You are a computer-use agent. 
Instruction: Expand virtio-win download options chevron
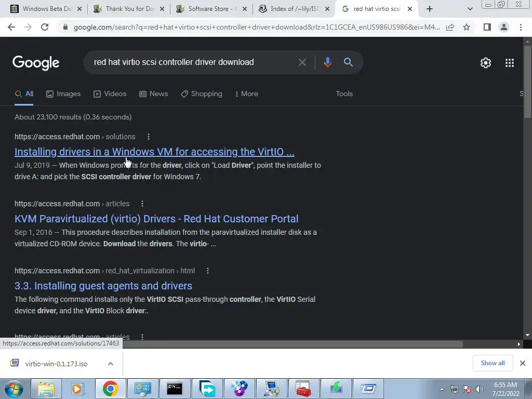(111, 364)
